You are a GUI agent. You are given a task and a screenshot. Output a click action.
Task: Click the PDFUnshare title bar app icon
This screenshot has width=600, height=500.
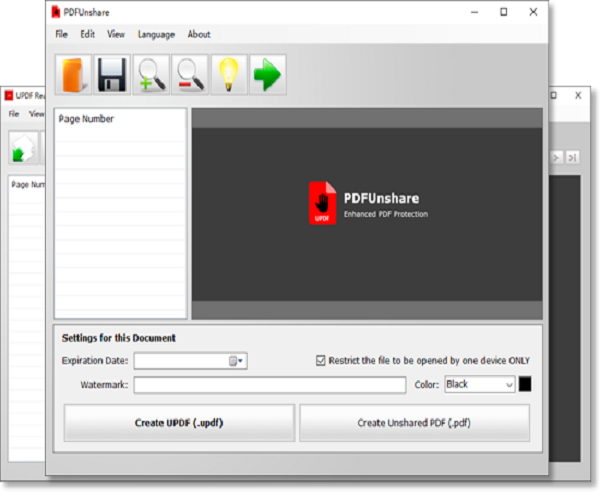pyautogui.click(x=56, y=12)
